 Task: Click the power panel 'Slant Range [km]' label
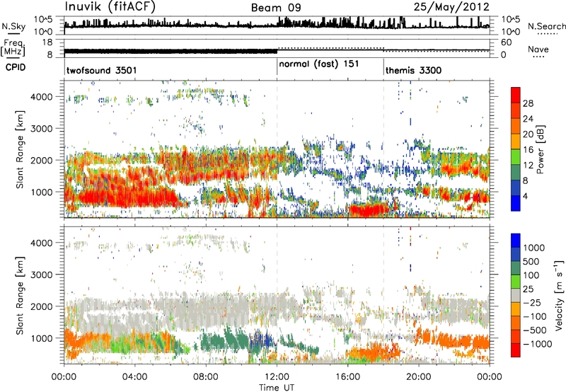click(x=20, y=149)
